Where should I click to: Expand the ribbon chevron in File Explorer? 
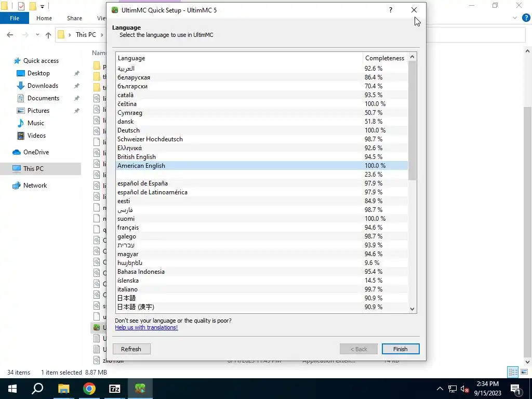(515, 18)
